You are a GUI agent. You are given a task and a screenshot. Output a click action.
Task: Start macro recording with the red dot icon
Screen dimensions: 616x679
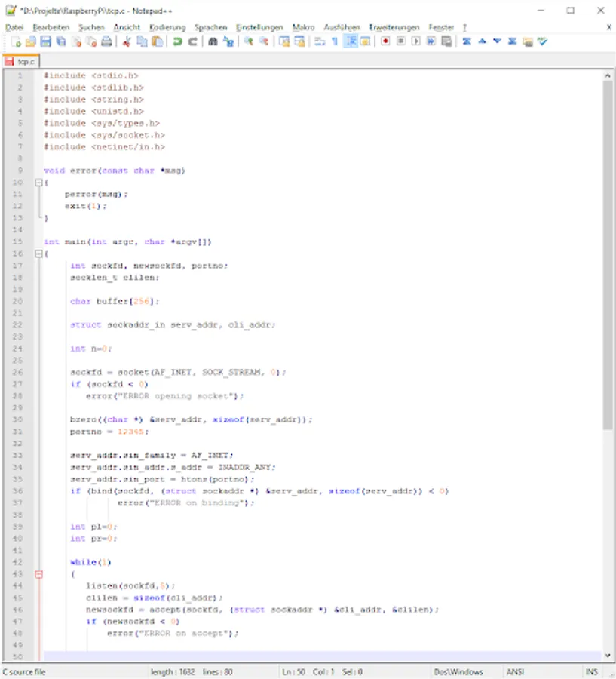[x=385, y=41]
